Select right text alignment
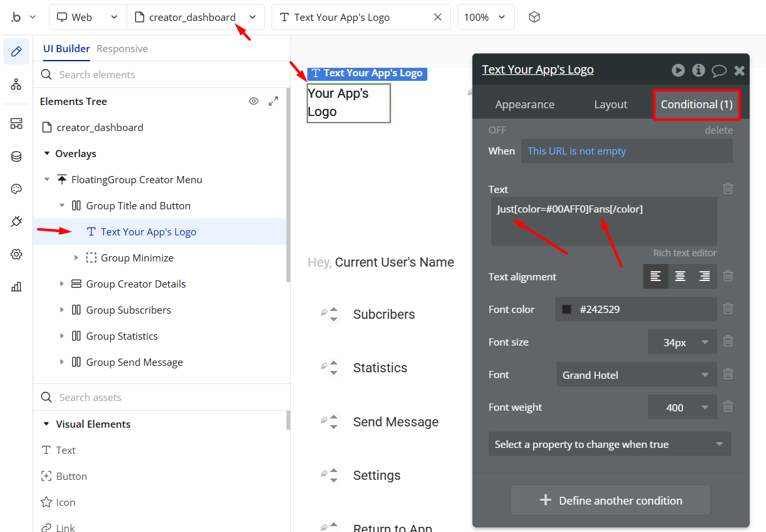Screen dimensions: 766x532 click(705, 276)
